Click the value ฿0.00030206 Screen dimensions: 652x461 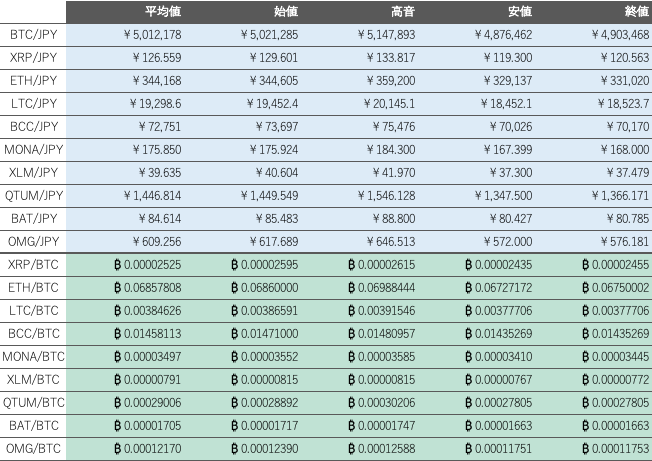(x=382, y=402)
